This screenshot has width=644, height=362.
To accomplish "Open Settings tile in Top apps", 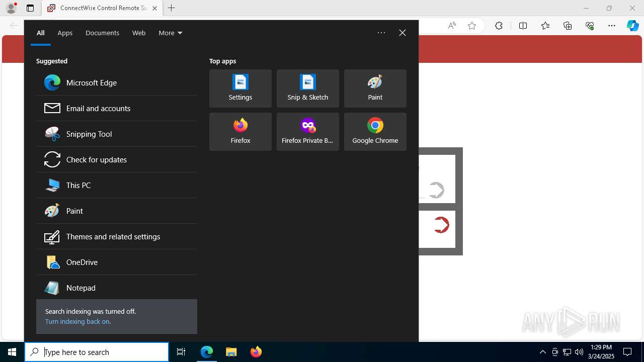I will 240,88.
